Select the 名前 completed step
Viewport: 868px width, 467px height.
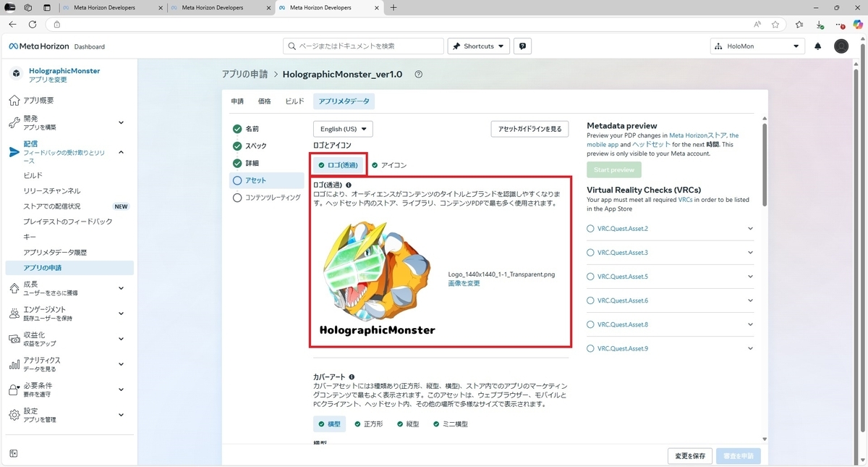click(245, 129)
